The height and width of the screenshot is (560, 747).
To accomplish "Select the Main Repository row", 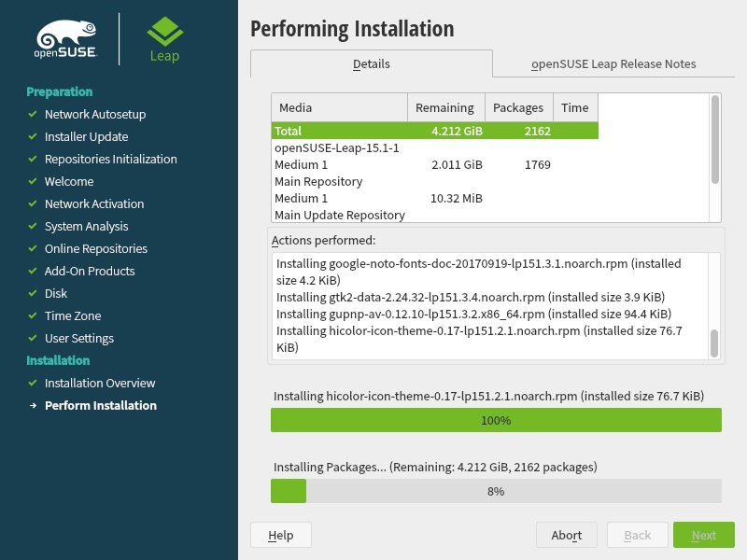I will (x=435, y=181).
